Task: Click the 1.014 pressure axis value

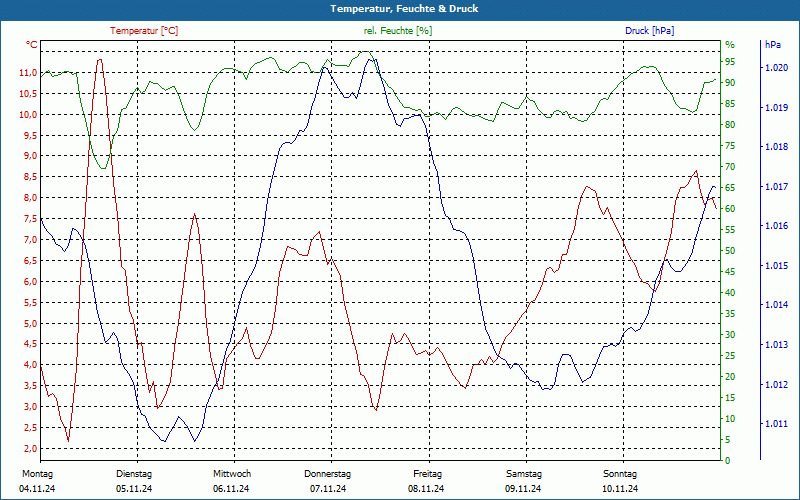Action: (x=776, y=305)
